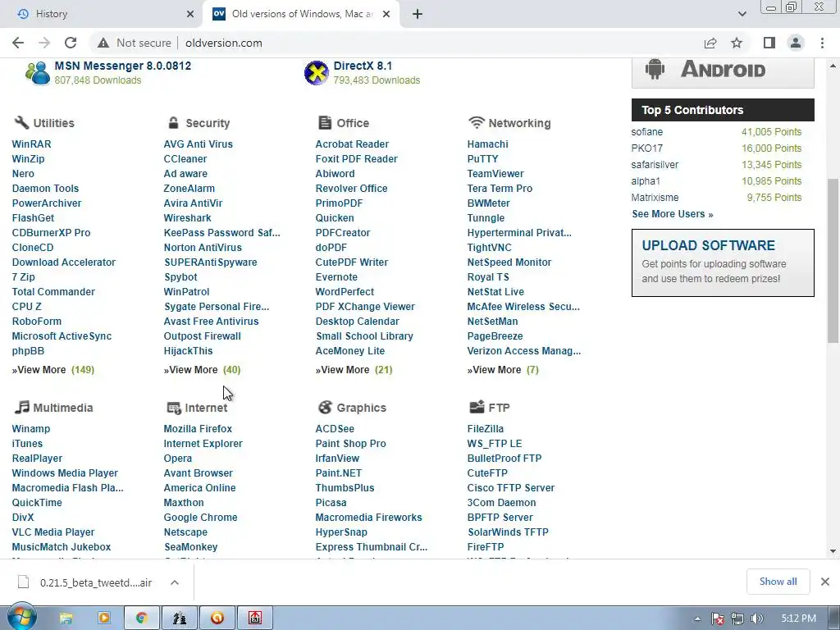Click the page vertical scrollbar thumb
This screenshot has height=630, width=840.
pyautogui.click(x=833, y=260)
